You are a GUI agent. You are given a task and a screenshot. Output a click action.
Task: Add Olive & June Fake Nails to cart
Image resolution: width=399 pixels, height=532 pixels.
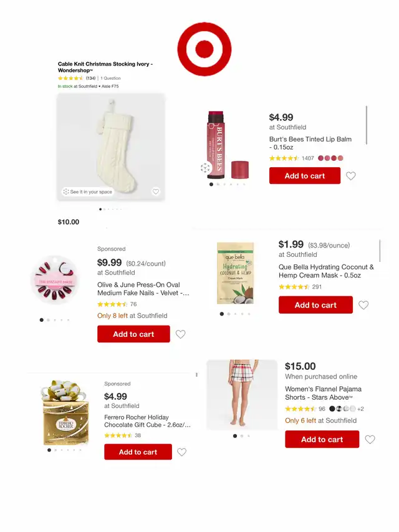pyautogui.click(x=133, y=334)
